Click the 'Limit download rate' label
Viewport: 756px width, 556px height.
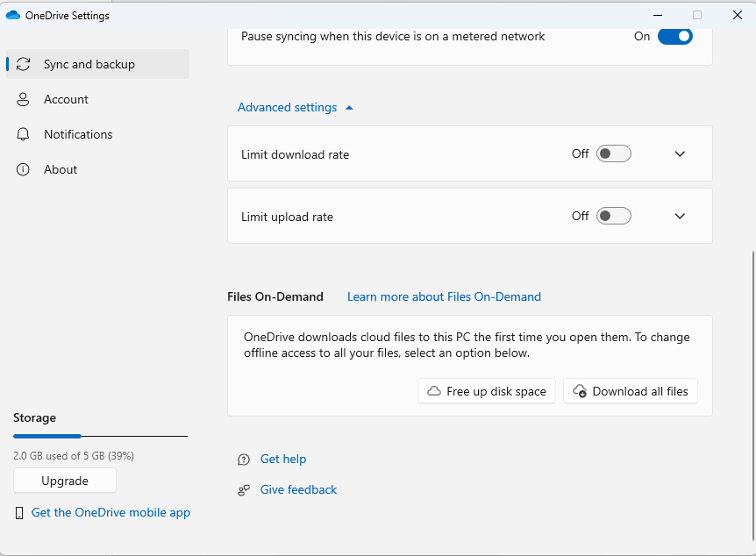(295, 155)
